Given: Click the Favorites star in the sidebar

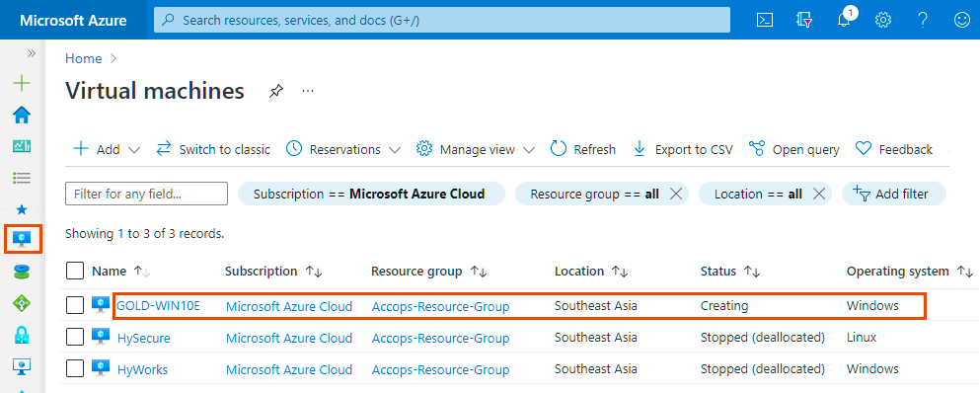Looking at the screenshot, I should point(22,209).
